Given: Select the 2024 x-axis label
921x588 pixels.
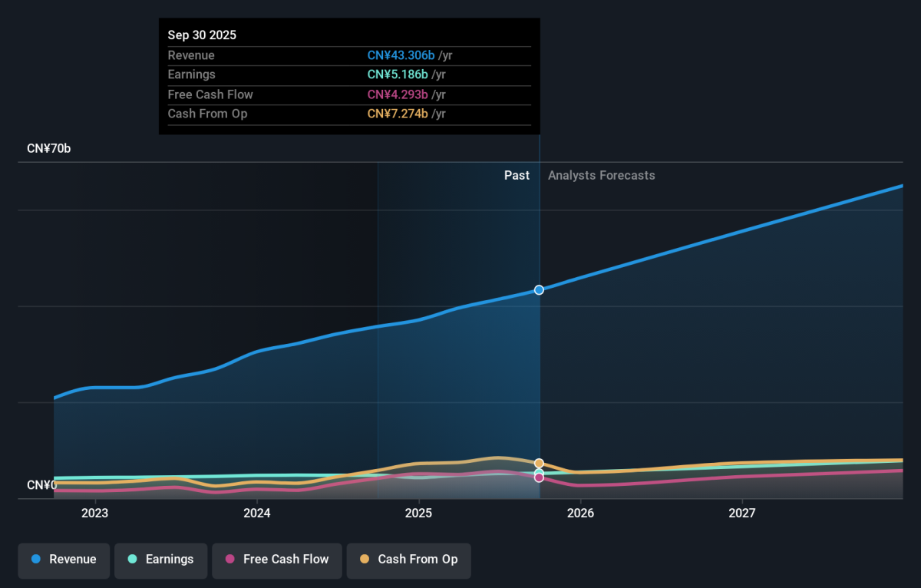Looking at the screenshot, I should (256, 512).
